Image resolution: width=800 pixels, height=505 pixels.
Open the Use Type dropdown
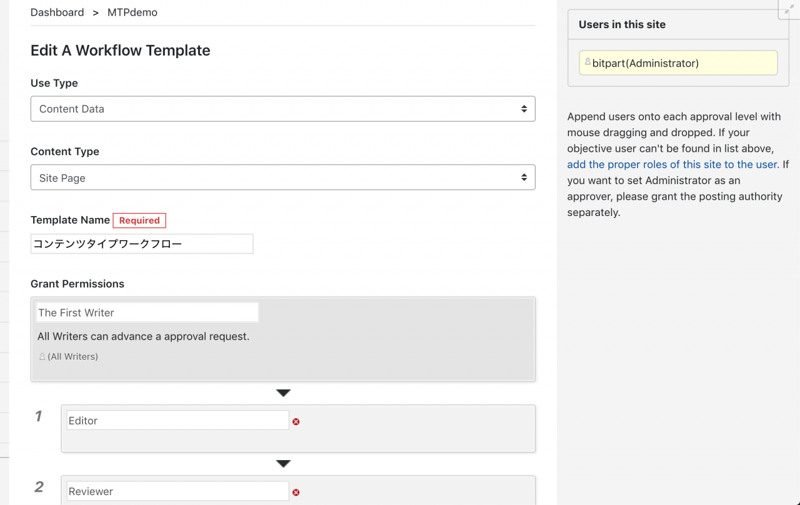282,109
